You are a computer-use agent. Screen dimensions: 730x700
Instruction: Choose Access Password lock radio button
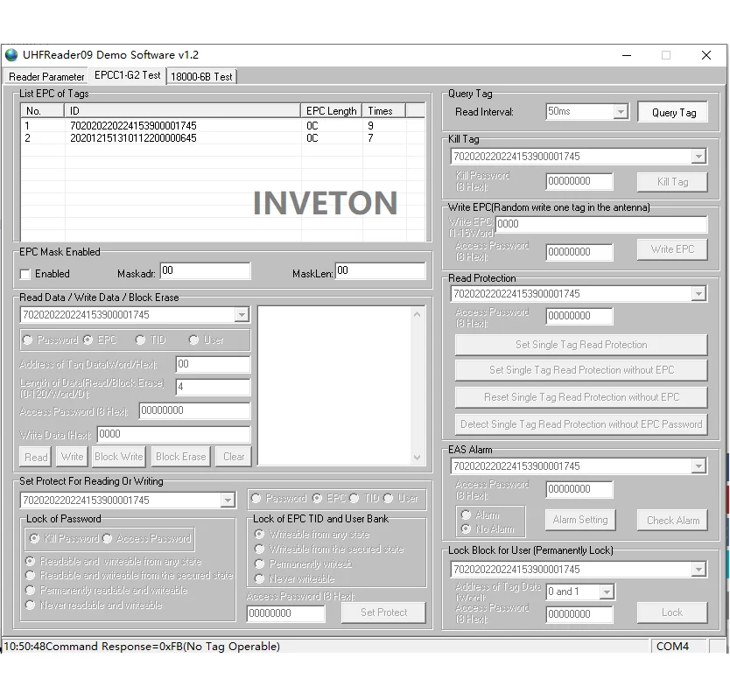coord(108,538)
